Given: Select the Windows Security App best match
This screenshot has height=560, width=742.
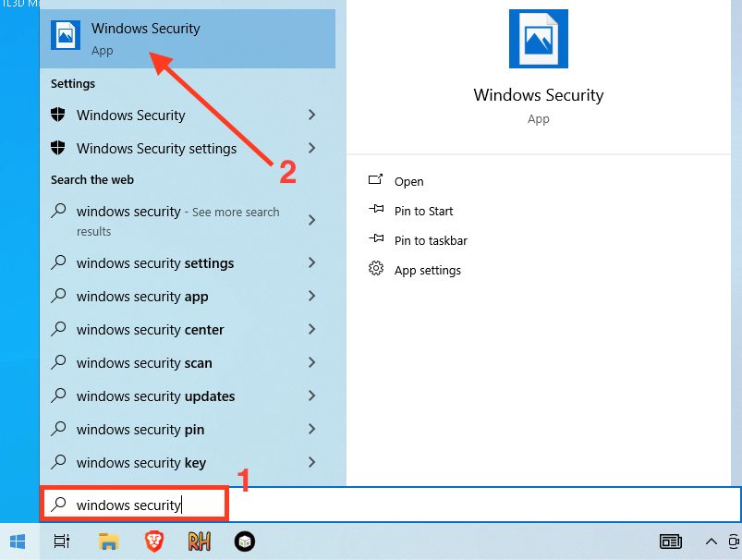Looking at the screenshot, I should tap(188, 38).
